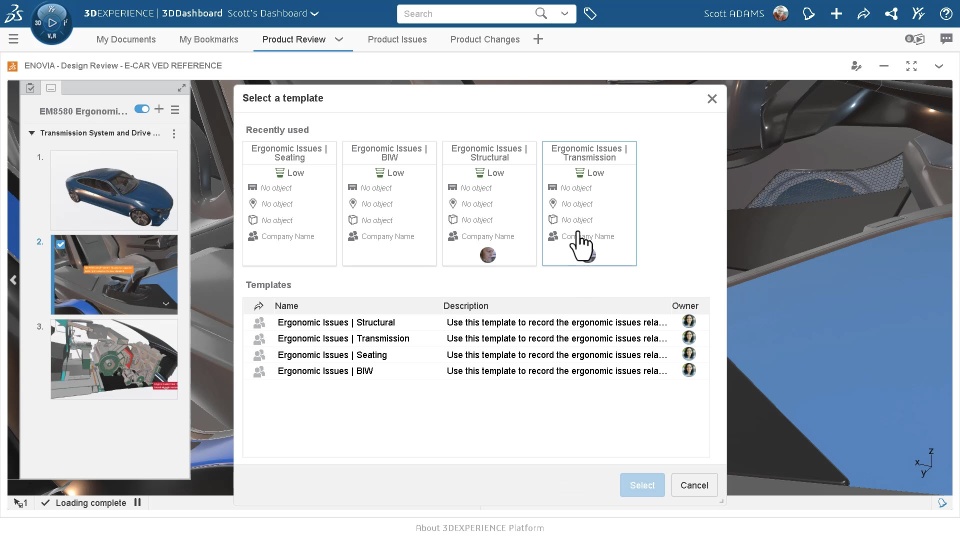Click the search magnifier icon

(x=541, y=13)
